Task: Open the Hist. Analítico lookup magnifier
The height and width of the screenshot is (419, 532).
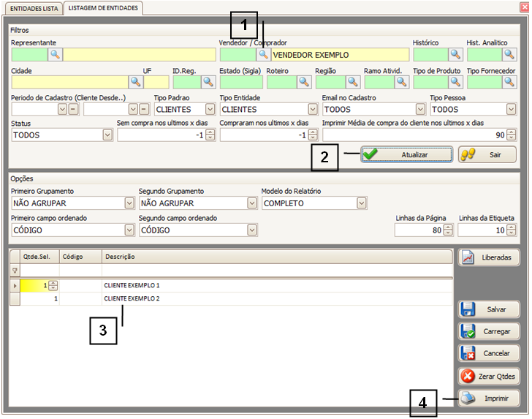Action: (509, 55)
